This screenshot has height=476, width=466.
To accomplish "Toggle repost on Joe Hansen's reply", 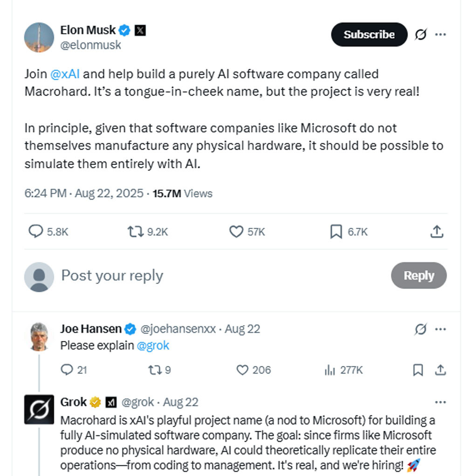I will (x=156, y=370).
